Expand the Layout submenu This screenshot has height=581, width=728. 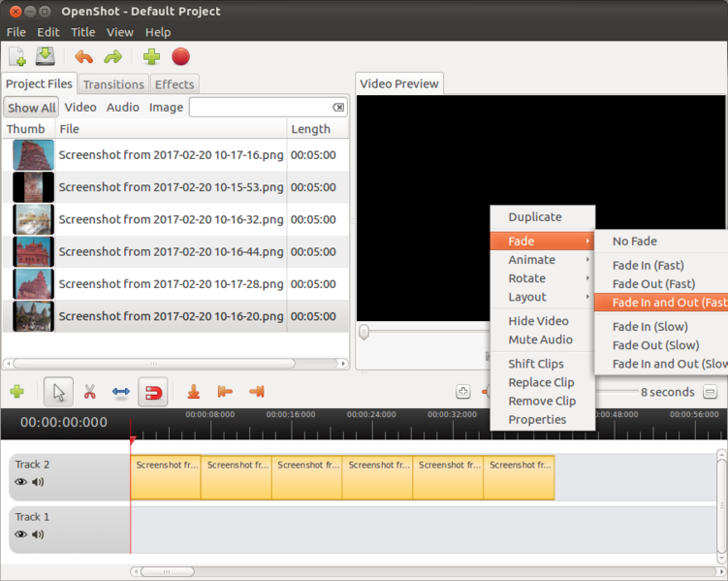(x=542, y=297)
